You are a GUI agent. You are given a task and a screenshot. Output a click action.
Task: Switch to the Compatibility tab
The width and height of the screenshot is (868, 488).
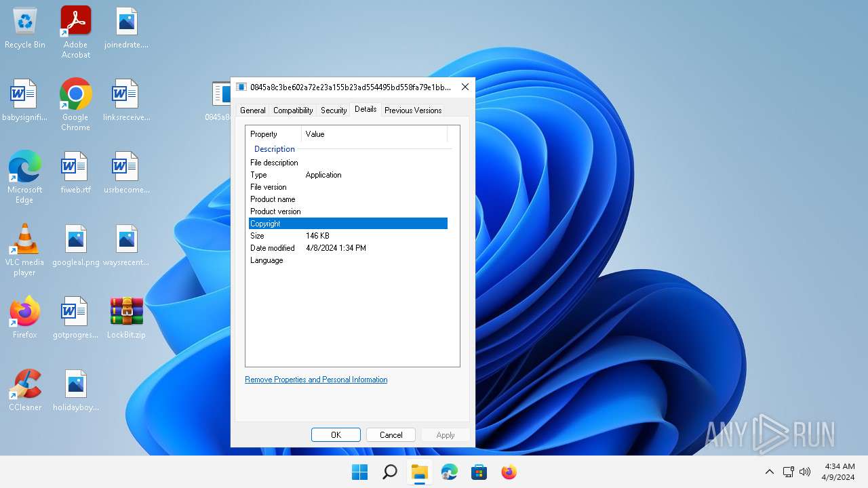coord(293,110)
